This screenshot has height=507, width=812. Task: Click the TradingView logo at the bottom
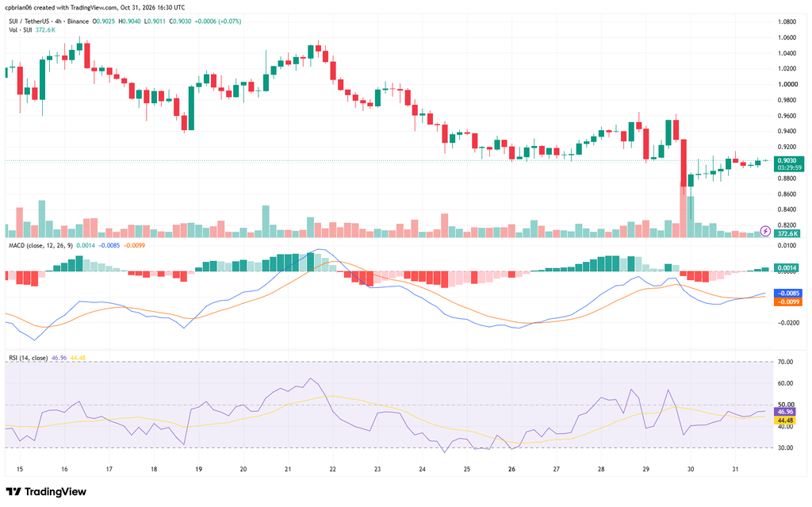[46, 491]
